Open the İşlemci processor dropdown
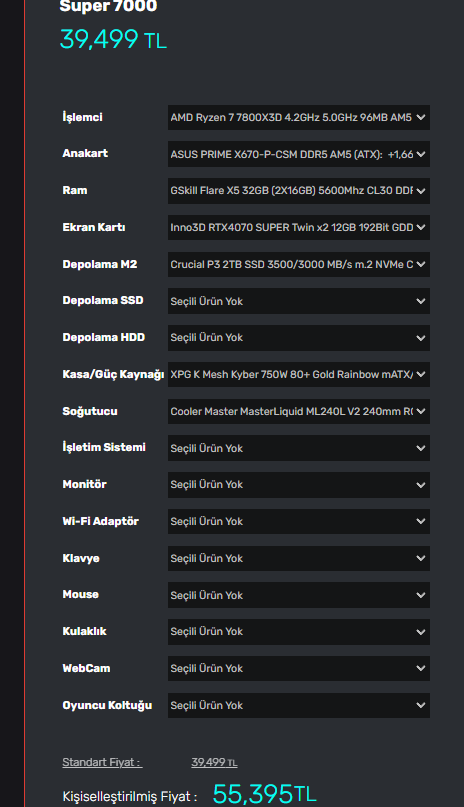Viewport: 464px width, 807px height. [298, 117]
